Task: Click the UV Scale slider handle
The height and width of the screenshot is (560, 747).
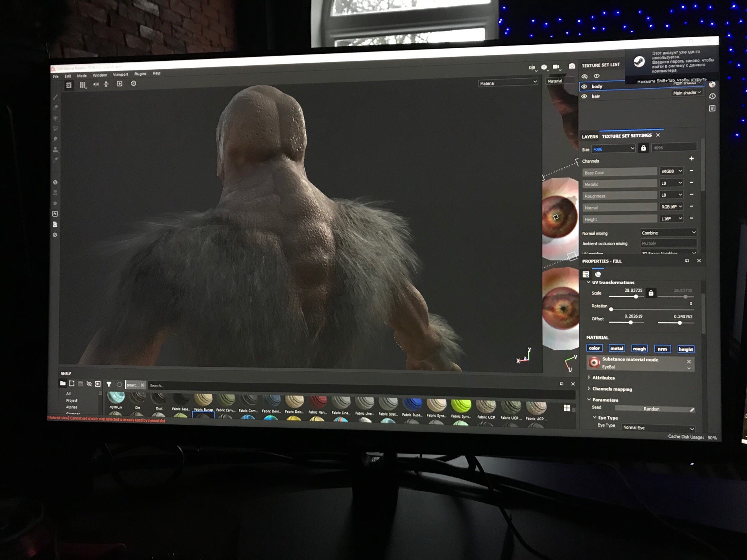Action: (636, 297)
